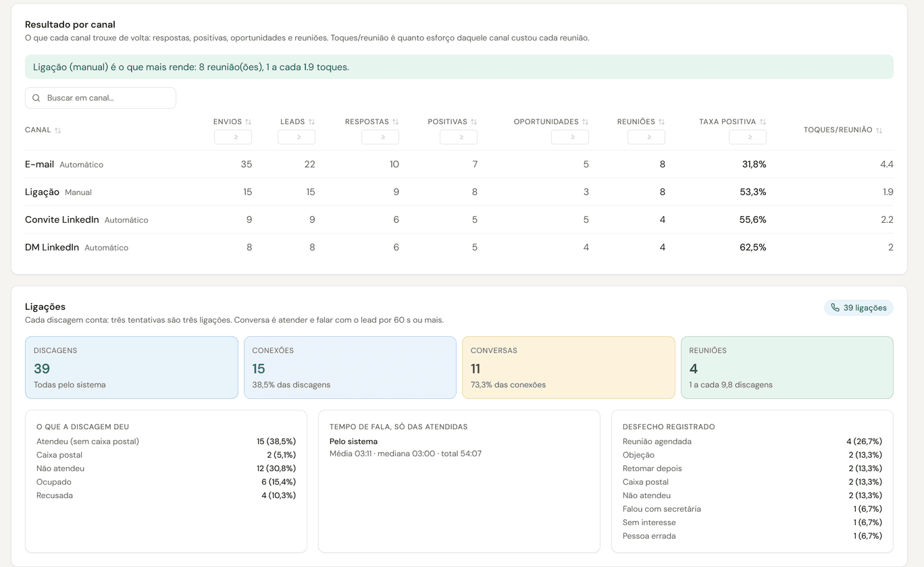The image size is (924, 567).
Task: Select the E-mail channel row
Action: (x=459, y=165)
